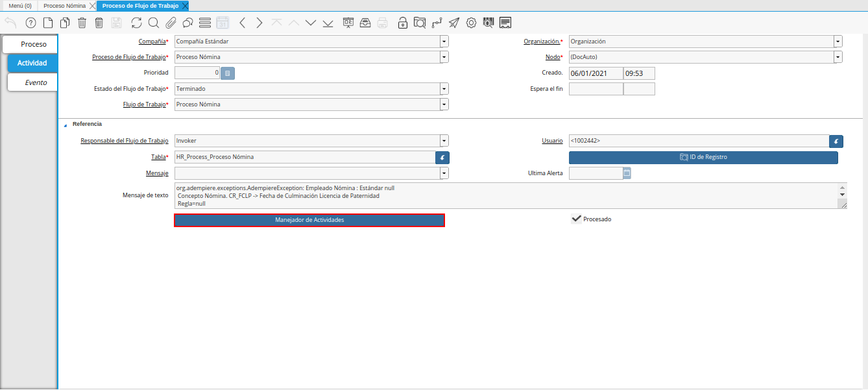This screenshot has height=390, width=868.
Task: Open the magnifier search icon in toolbar
Action: (x=154, y=23)
